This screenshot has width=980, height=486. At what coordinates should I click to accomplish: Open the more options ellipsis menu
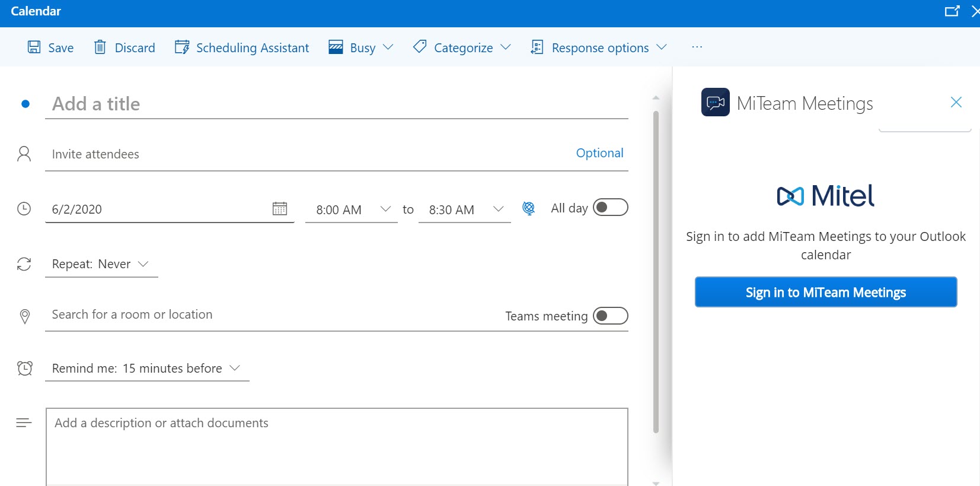point(697,47)
